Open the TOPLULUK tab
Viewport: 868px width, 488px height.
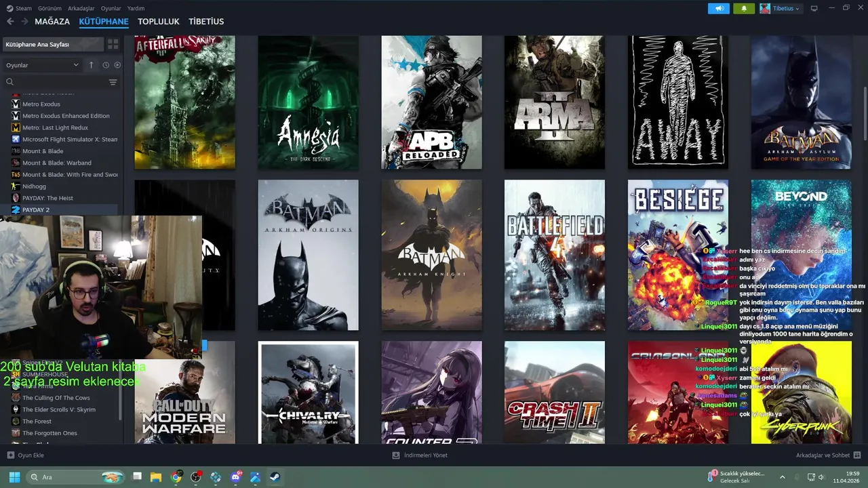click(159, 22)
